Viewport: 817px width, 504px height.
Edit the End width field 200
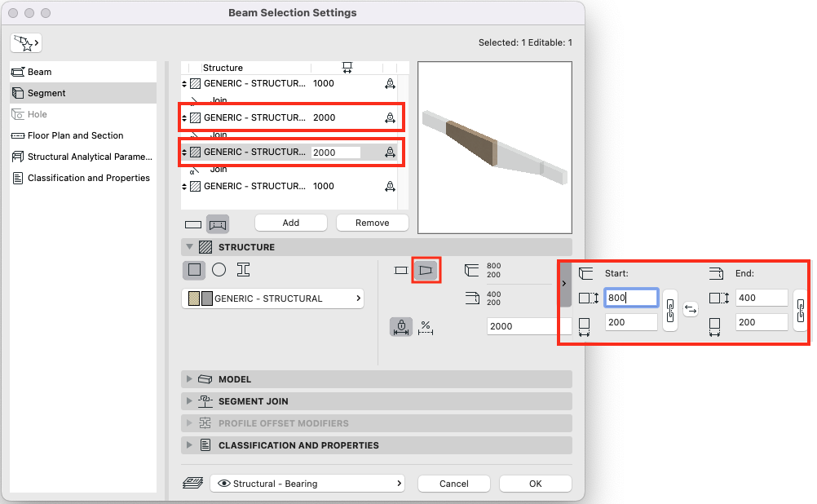[762, 322]
